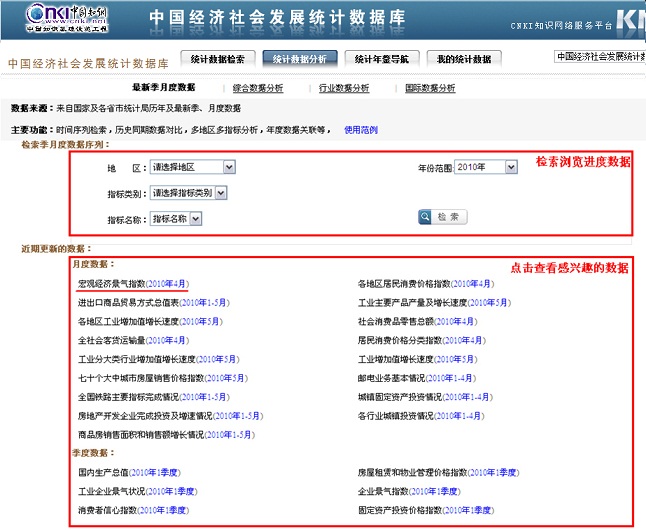Select the 行业数据分析 sub-tab
Viewport: 646px width, 530px height.
(x=342, y=88)
